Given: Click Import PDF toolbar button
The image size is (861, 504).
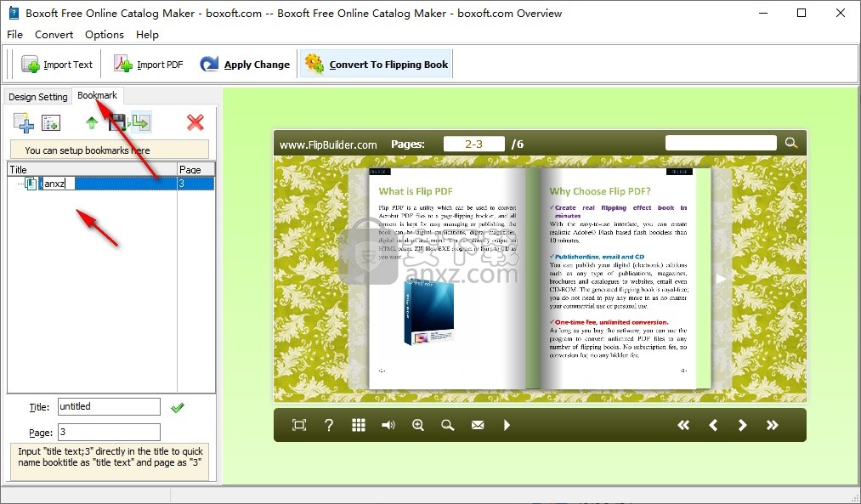Looking at the screenshot, I should pyautogui.click(x=148, y=65).
